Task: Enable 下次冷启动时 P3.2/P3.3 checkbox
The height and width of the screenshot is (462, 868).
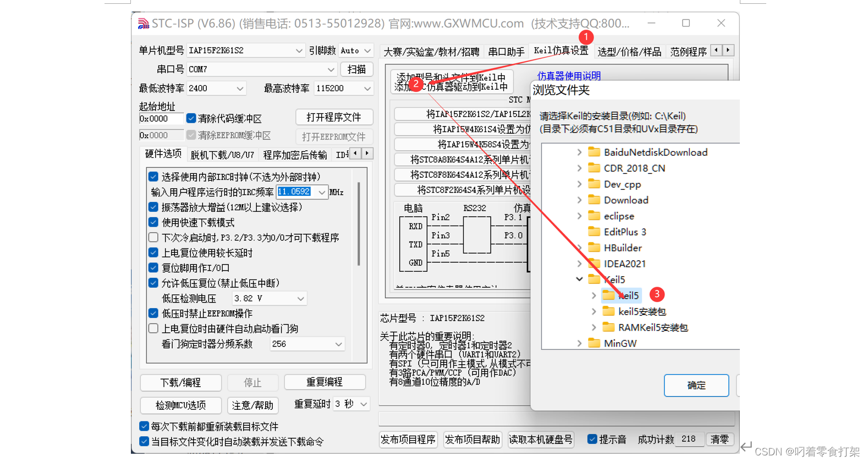Action: pyautogui.click(x=153, y=238)
